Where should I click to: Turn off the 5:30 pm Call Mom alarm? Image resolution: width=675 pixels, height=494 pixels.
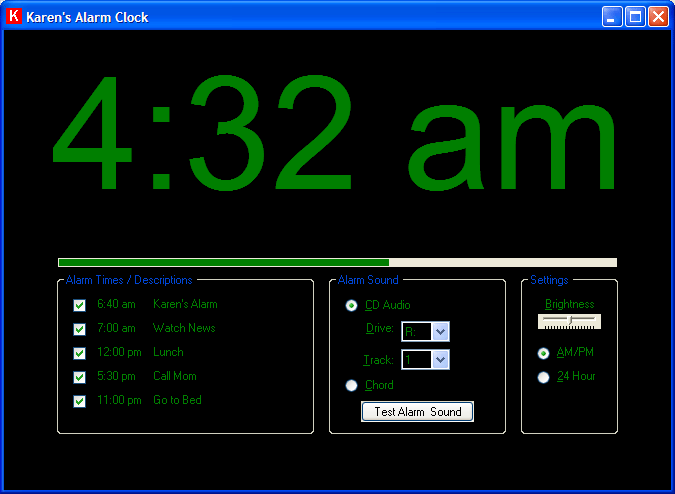coord(80,377)
